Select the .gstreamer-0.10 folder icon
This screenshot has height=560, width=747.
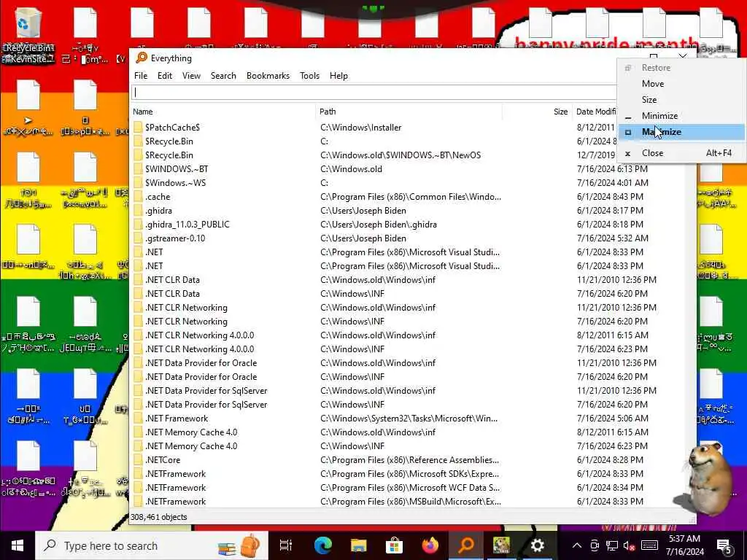138,238
